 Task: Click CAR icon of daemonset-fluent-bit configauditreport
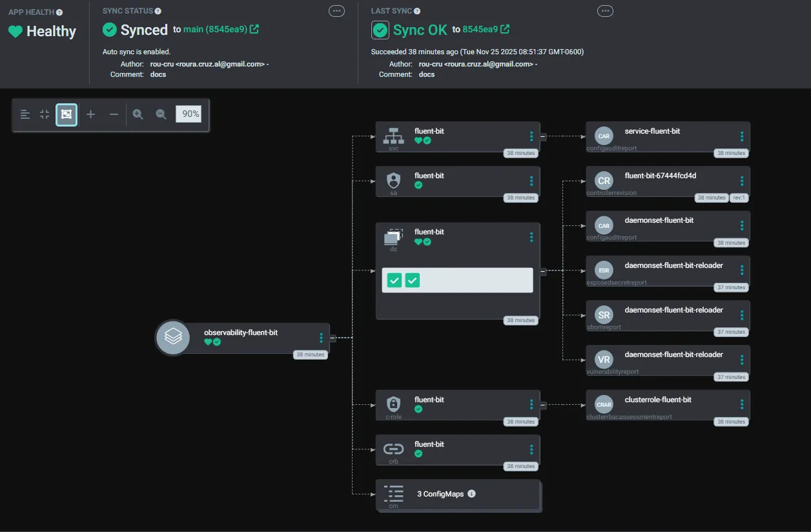[x=604, y=226]
